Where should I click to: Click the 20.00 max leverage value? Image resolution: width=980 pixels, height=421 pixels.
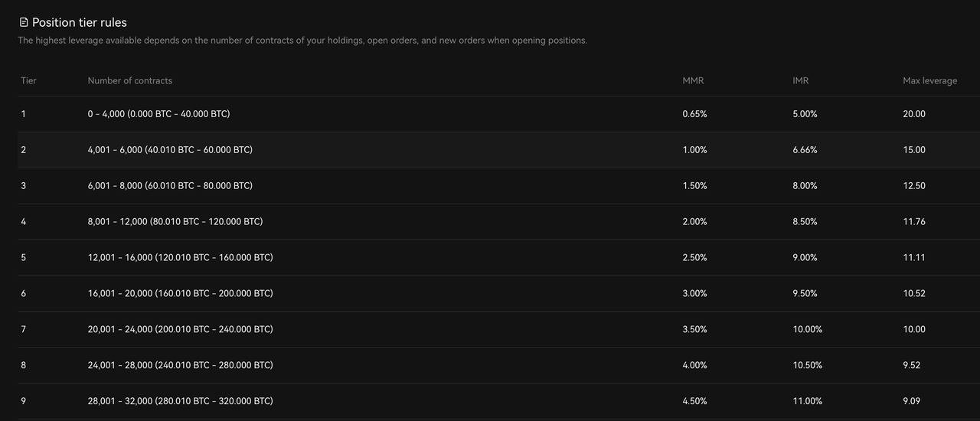pos(914,114)
